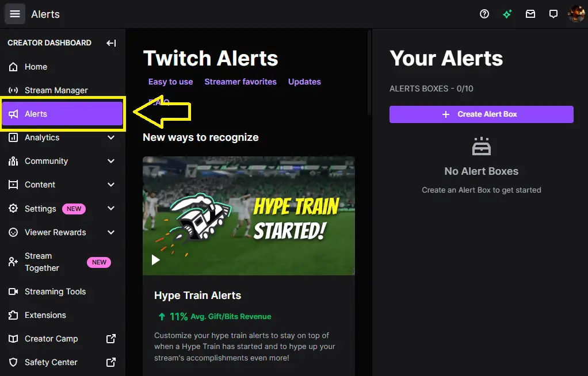The image size is (588, 376).
Task: Expand the Viewer Rewards chevron
Action: [111, 232]
